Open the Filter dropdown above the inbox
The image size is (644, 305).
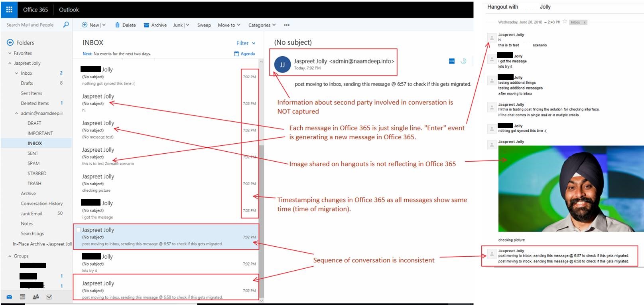pyautogui.click(x=246, y=43)
